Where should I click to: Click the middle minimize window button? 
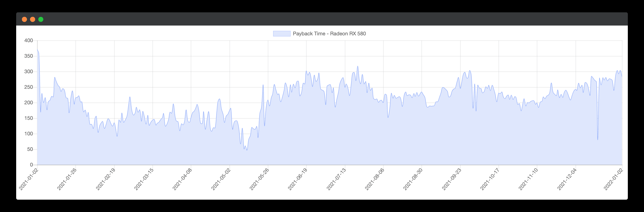(33, 20)
